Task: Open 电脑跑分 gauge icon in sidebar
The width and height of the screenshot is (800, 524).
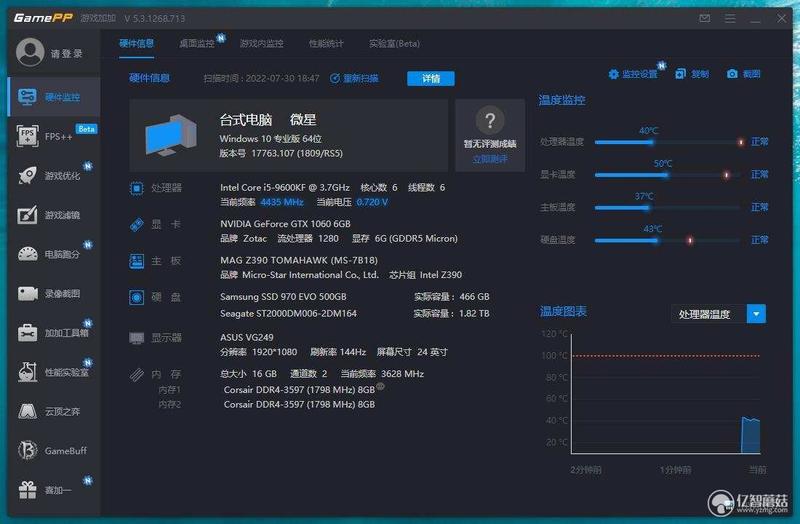Action: point(28,254)
